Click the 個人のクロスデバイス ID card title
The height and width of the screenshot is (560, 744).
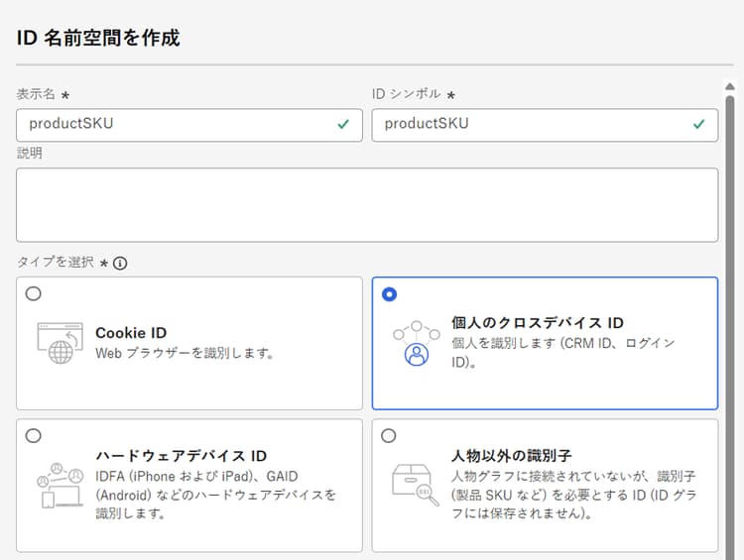tap(537, 323)
